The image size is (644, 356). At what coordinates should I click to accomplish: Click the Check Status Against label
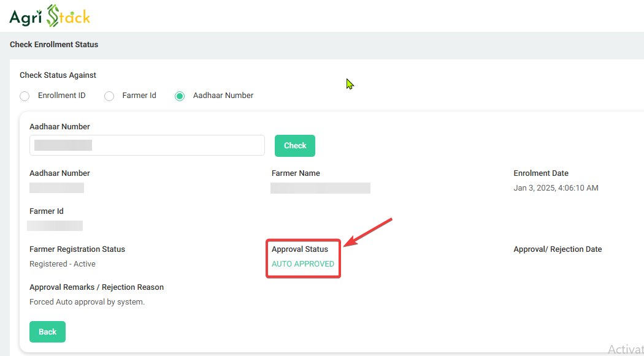tap(58, 75)
